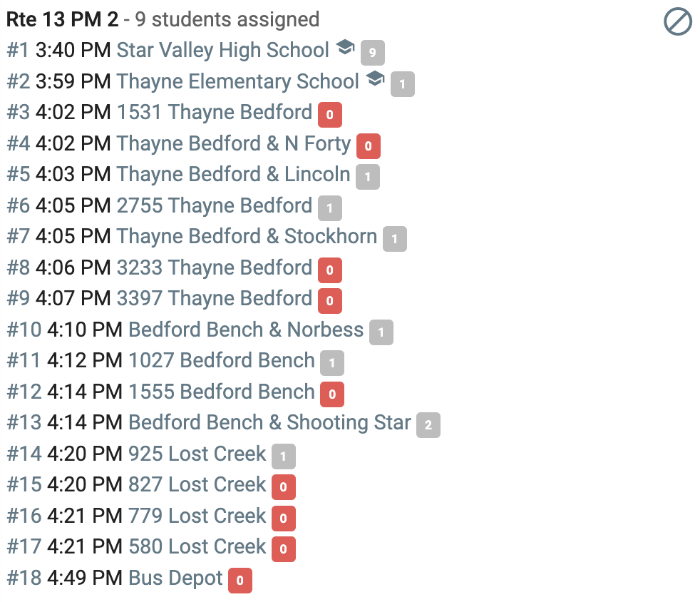Select the 827 Lost Creek stop

tap(197, 484)
